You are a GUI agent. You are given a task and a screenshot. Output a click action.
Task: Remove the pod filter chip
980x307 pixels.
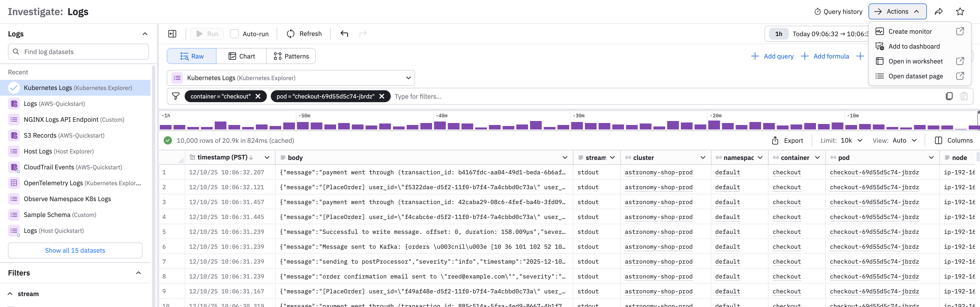[x=382, y=96]
